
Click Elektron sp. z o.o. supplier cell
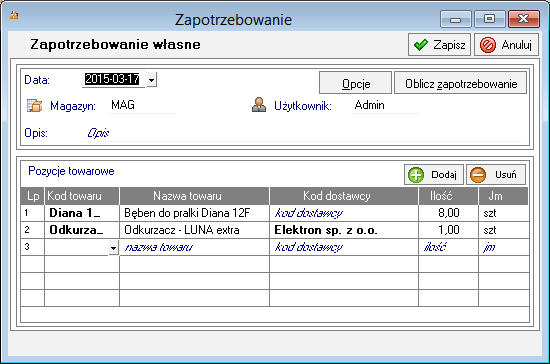point(344,230)
